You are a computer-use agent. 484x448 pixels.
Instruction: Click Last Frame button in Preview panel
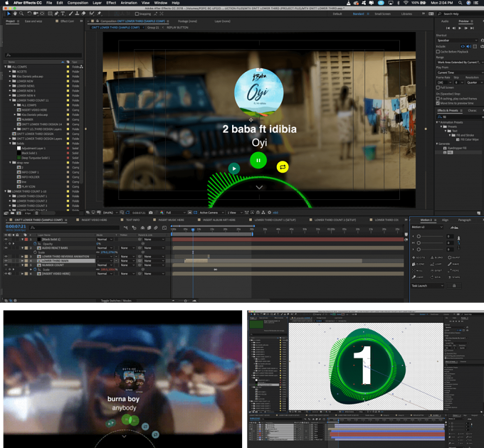click(472, 28)
